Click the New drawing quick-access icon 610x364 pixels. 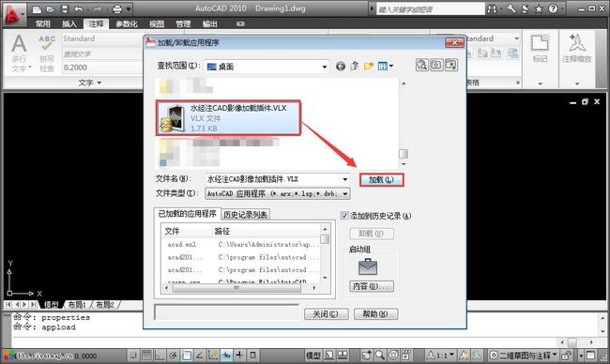[37, 9]
